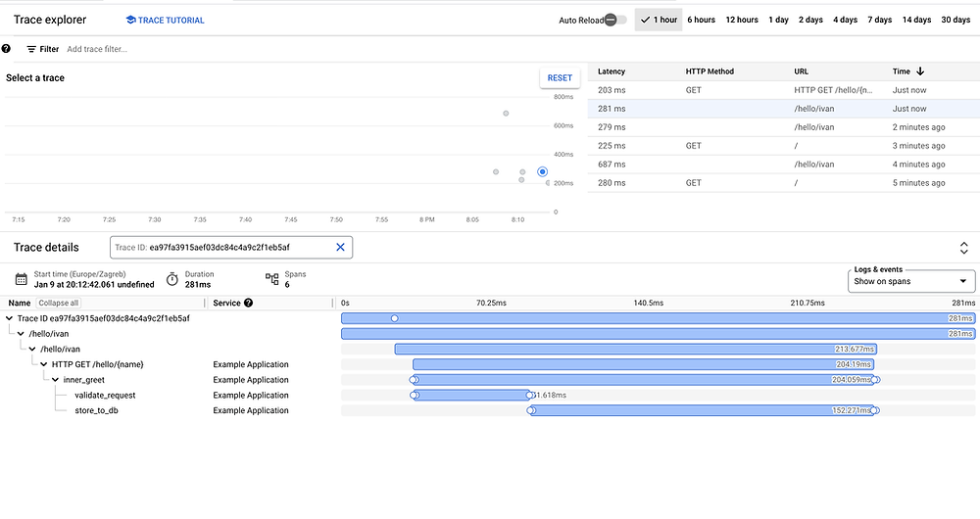
Task: Click the Trace ID input field
Action: pos(231,248)
